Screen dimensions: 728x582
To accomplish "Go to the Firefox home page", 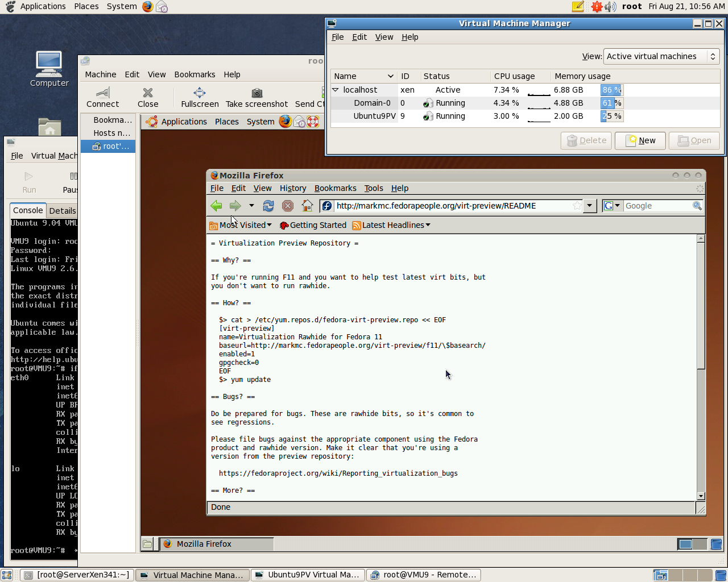I will (307, 206).
